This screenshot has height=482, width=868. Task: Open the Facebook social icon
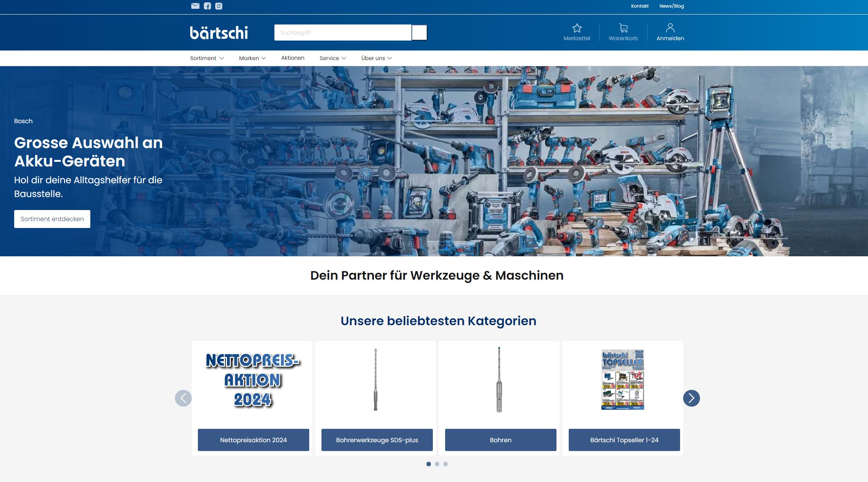pos(207,6)
